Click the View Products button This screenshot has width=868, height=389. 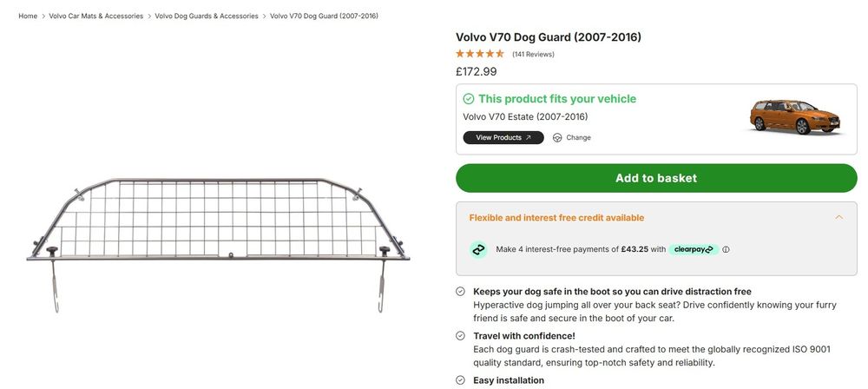click(x=503, y=138)
